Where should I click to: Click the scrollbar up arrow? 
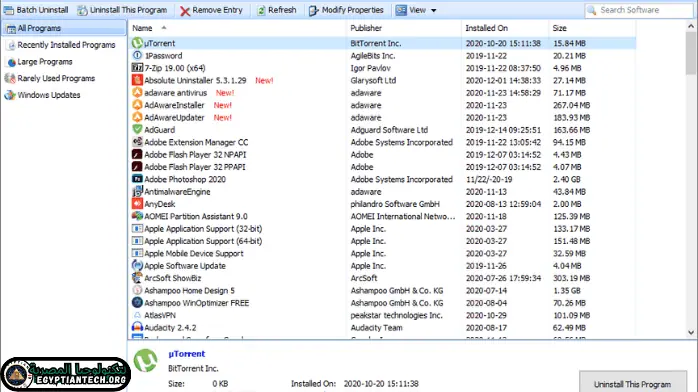click(x=691, y=26)
